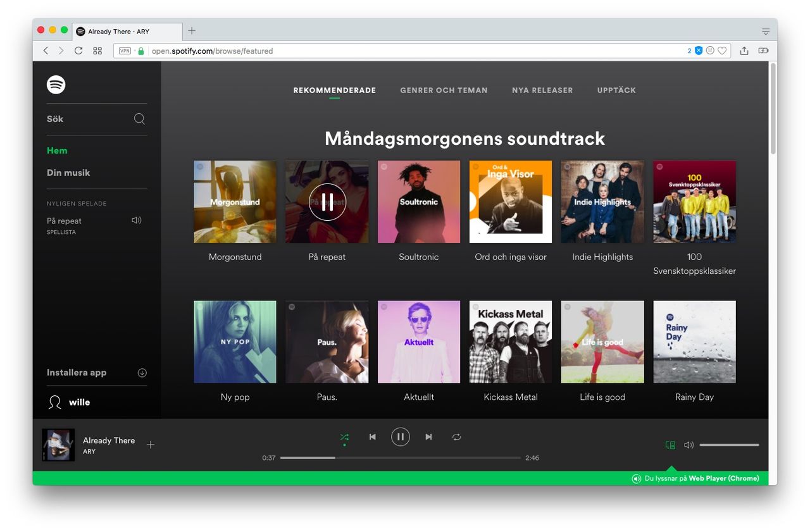Open Din musik in the sidebar
Image resolution: width=810 pixels, height=532 pixels.
click(x=68, y=173)
